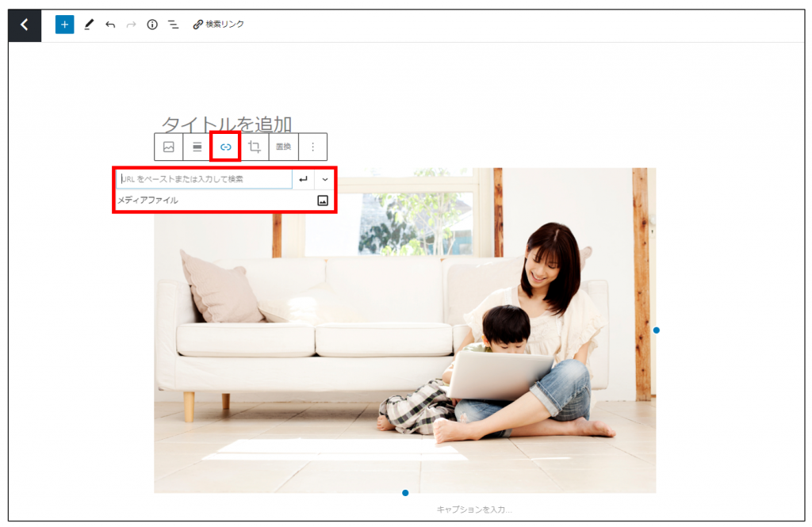
Task: Click the 検索リンク link in top bar
Action: [x=219, y=25]
